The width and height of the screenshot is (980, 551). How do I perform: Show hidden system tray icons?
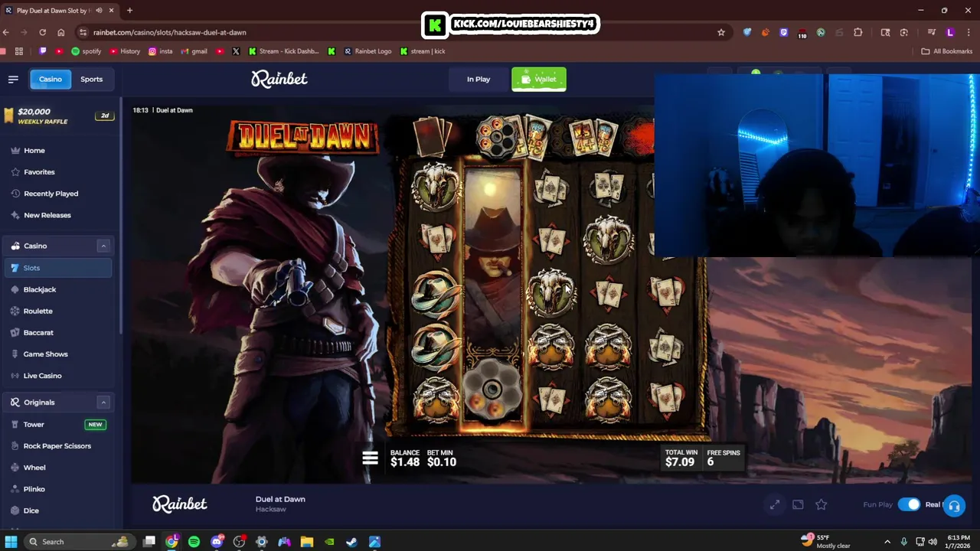pos(887,542)
